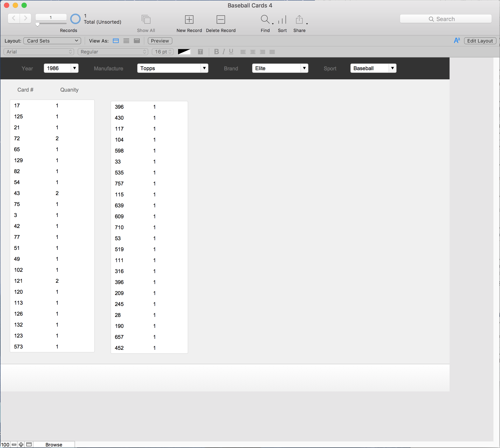The width and height of the screenshot is (500, 448).
Task: Toggle italic formatting
Action: (x=224, y=52)
